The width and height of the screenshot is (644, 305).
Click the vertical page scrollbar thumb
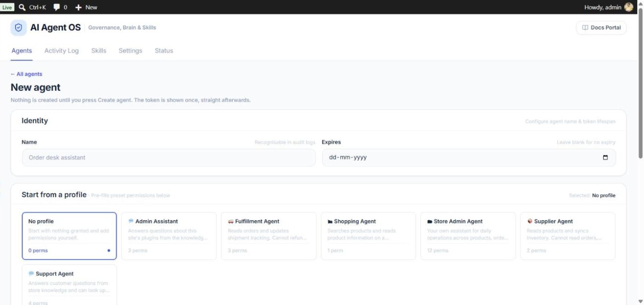coord(640,83)
